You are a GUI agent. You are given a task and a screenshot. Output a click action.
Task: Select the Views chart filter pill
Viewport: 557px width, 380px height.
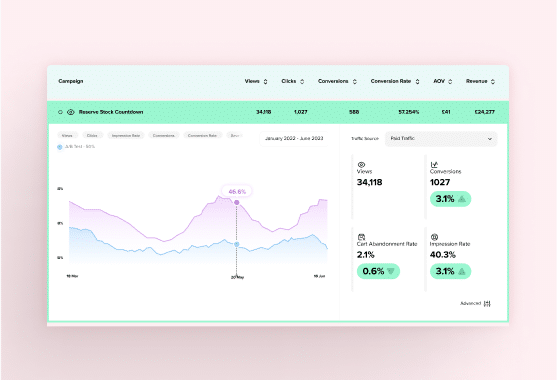pyautogui.click(x=67, y=136)
